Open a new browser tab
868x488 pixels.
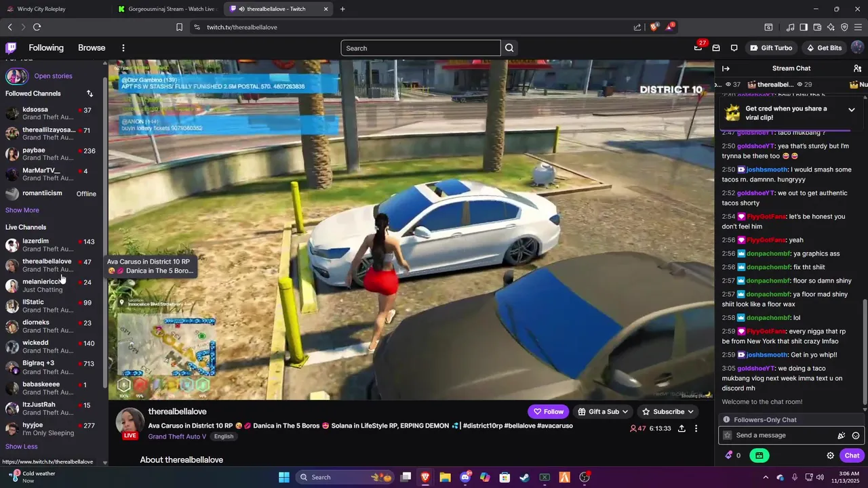342,9
